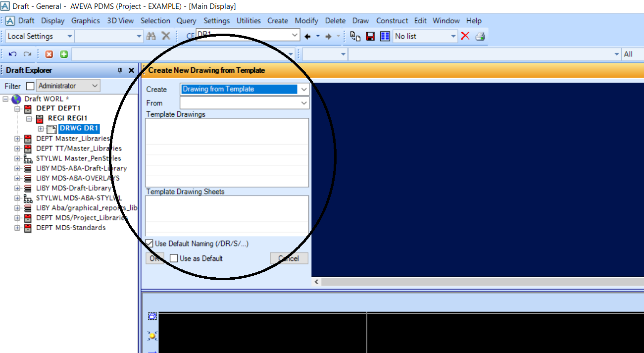
Task: Open the Modify menu
Action: 306,21
